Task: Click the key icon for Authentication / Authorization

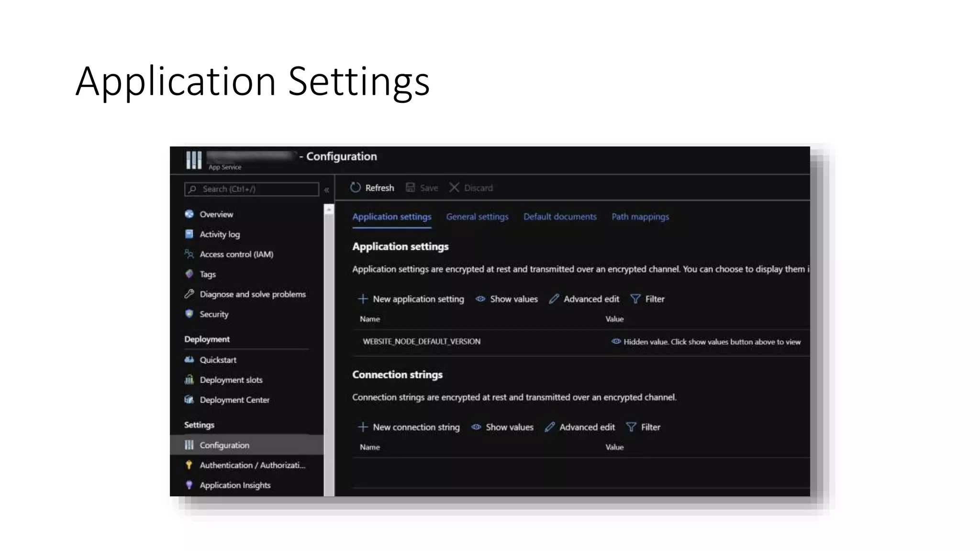Action: pyautogui.click(x=189, y=465)
